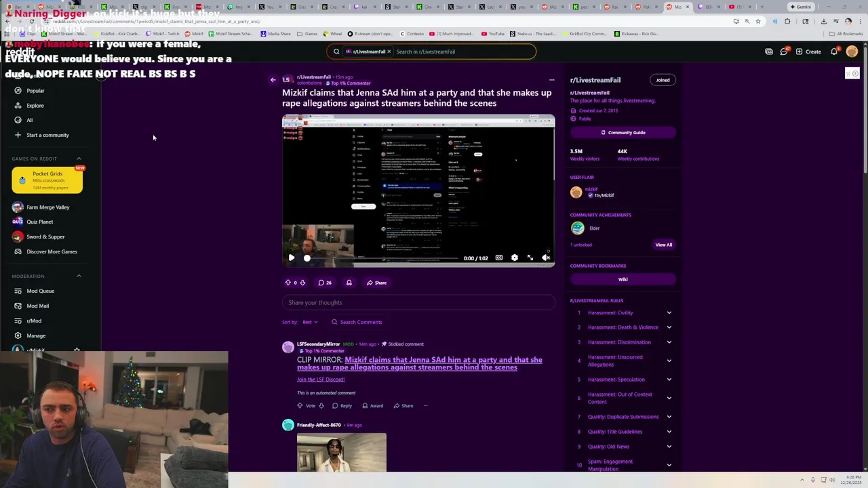
Task: Open more options on LSFSecondaryMirror comment
Action: coord(425,406)
